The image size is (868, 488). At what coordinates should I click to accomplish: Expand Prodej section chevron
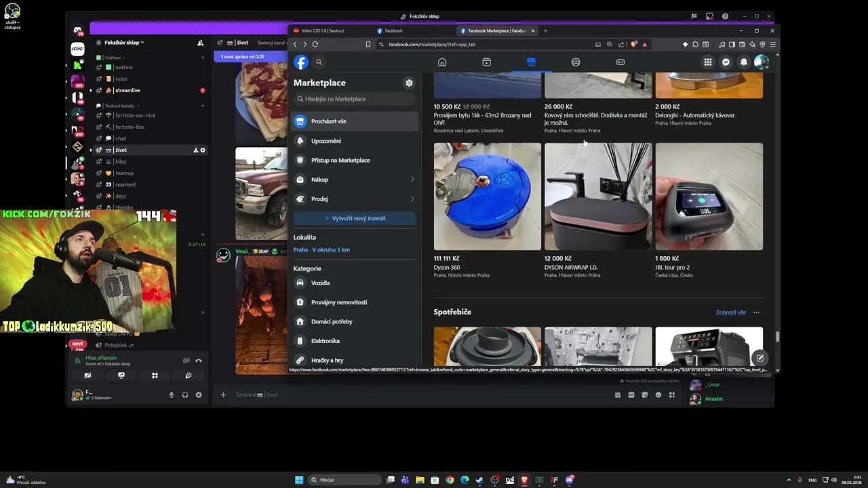(x=412, y=199)
